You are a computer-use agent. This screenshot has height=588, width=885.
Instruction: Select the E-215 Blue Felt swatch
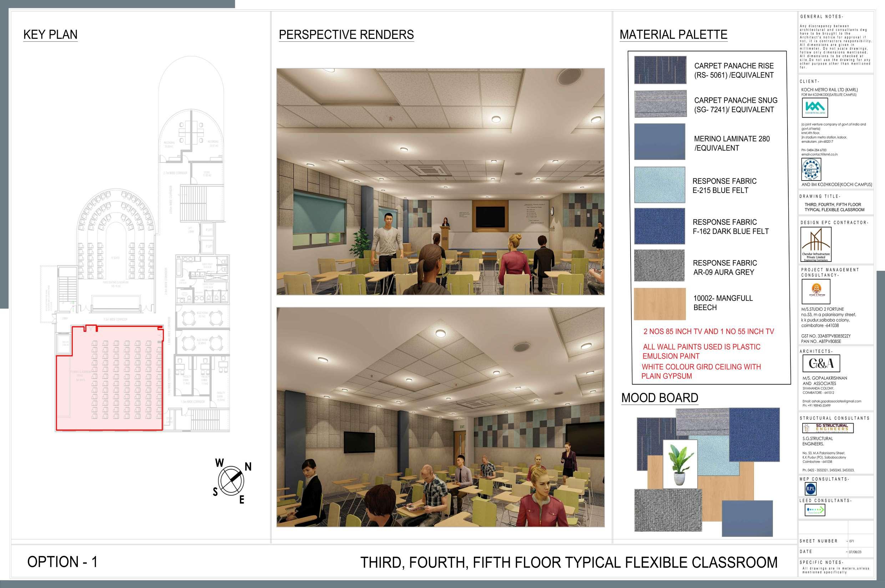point(659,184)
